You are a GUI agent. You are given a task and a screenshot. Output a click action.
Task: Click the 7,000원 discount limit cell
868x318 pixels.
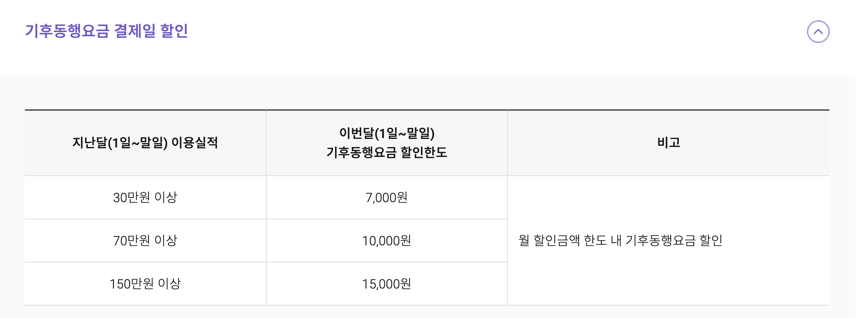[x=386, y=197]
